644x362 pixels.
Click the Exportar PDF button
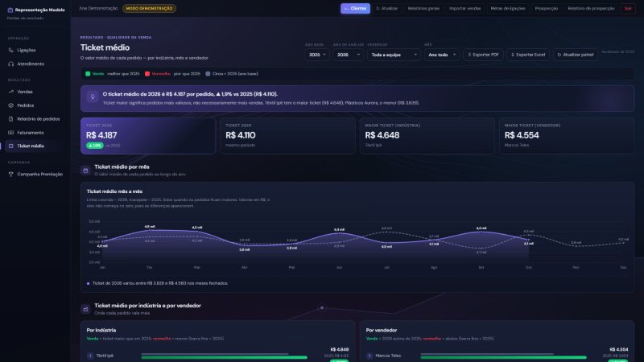click(x=483, y=55)
